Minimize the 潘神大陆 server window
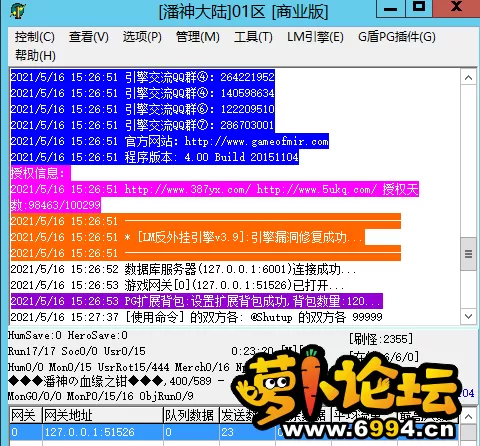480x446 pixels. pos(390,9)
